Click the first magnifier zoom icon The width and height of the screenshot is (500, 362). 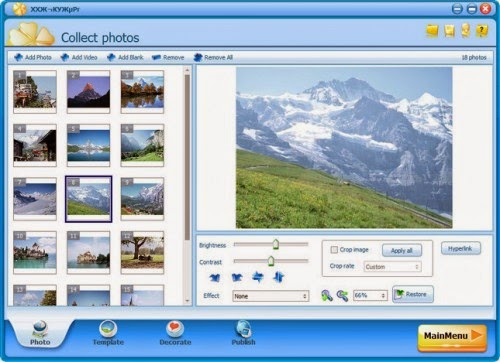click(327, 295)
